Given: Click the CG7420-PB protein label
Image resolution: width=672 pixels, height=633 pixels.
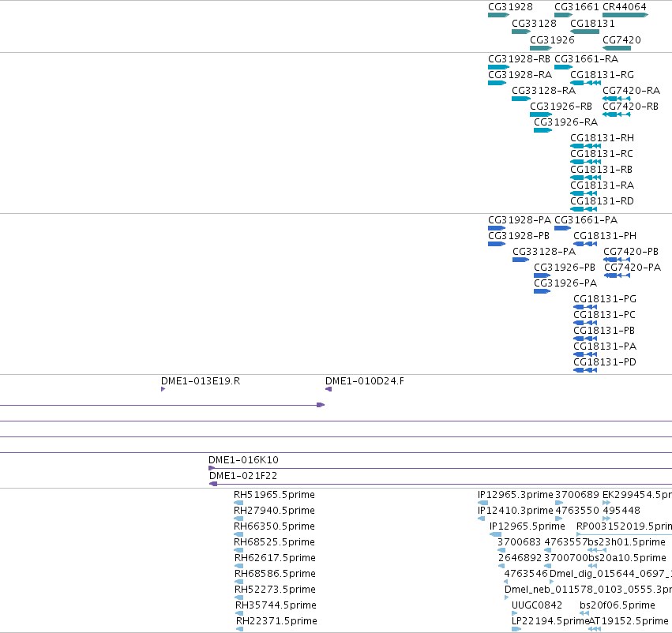Looking at the screenshot, I should click(x=631, y=252).
